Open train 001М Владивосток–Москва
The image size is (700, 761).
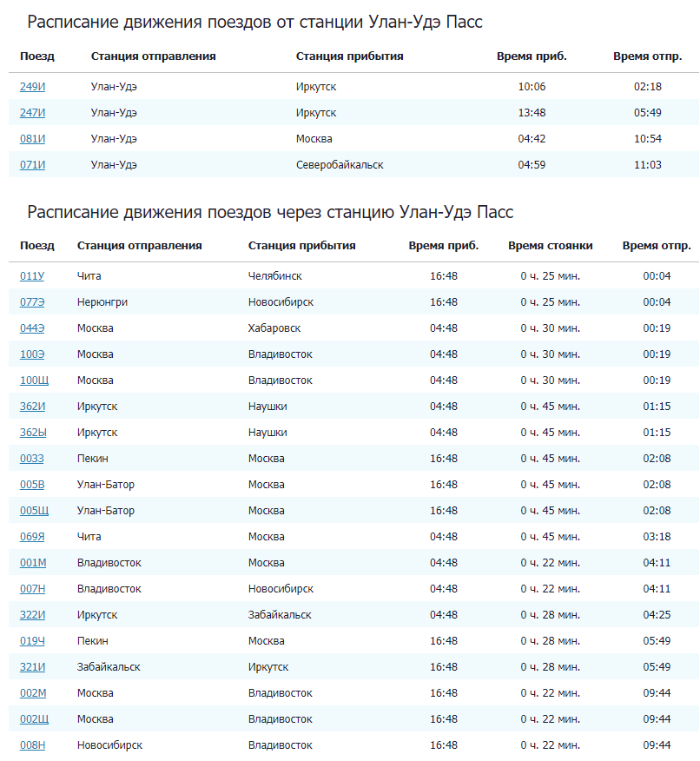click(33, 563)
